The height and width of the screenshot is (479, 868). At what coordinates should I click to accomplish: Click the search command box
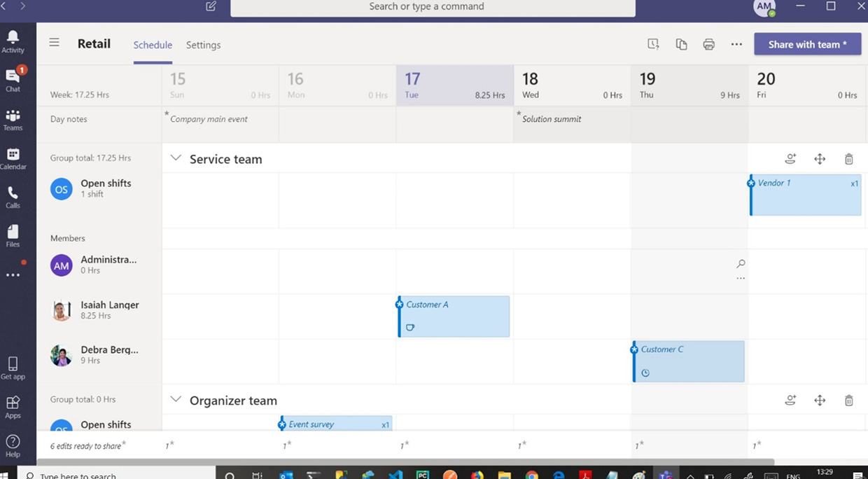click(433, 7)
